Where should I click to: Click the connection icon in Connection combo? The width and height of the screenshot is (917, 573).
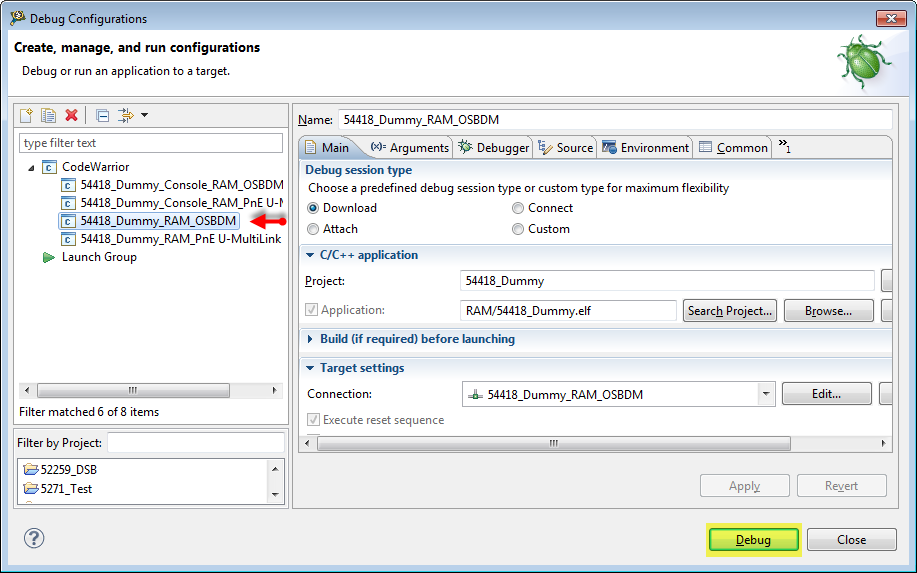click(475, 395)
